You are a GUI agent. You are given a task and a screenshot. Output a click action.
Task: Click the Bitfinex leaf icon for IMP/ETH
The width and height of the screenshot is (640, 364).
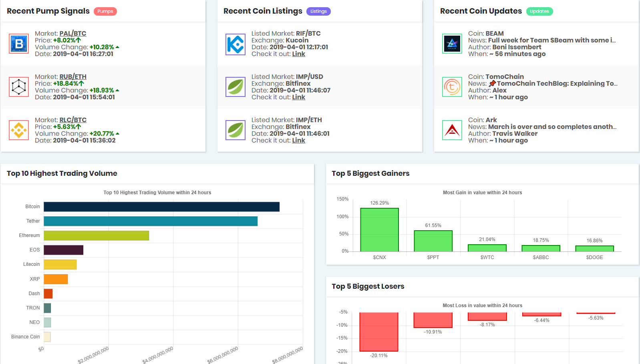click(x=235, y=130)
